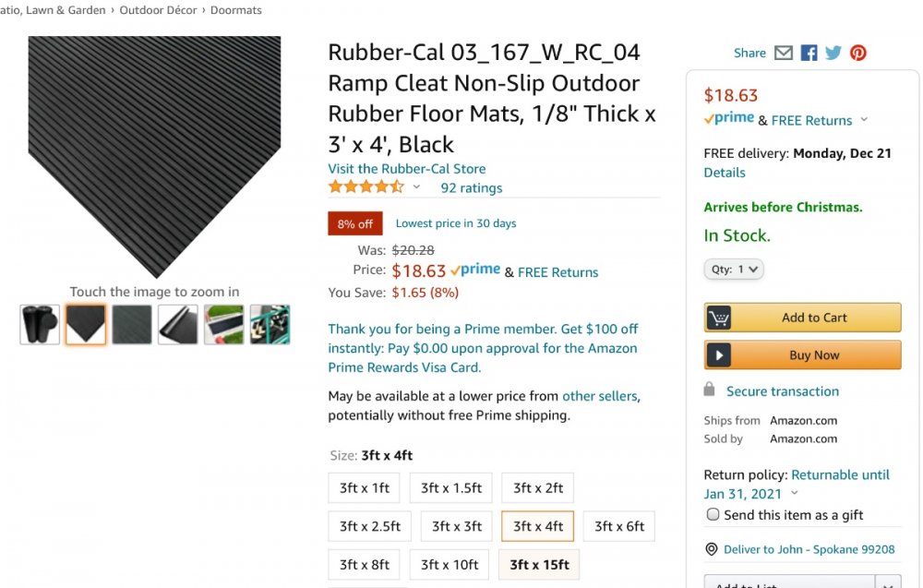The width and height of the screenshot is (923, 588).
Task: Visit the Rubber-Cal Store link
Action: click(406, 169)
